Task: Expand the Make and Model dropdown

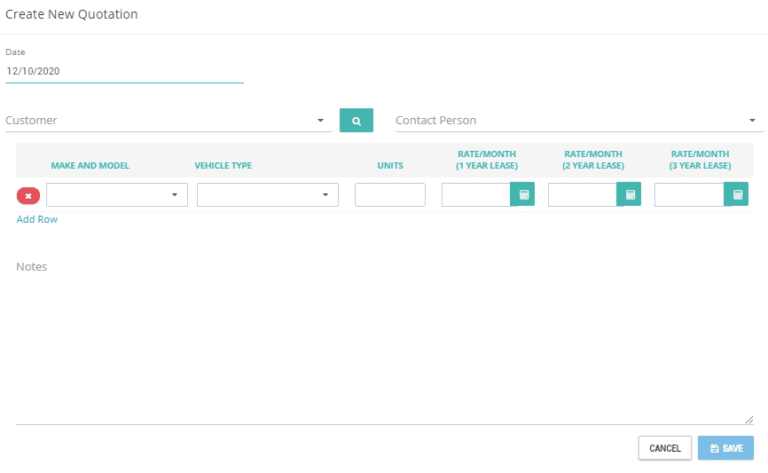Action: coord(117,195)
